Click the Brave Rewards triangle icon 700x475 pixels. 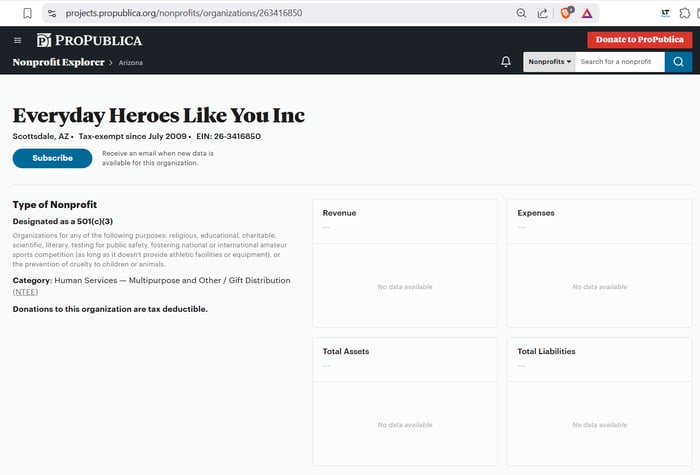coord(587,13)
